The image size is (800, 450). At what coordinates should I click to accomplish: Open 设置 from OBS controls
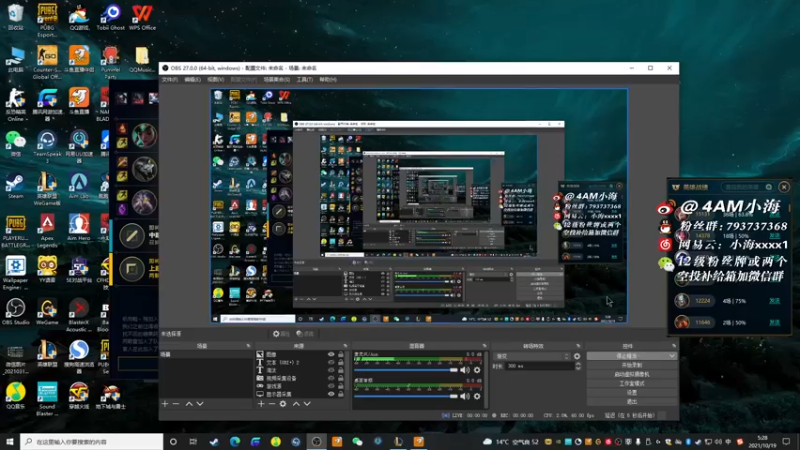point(632,392)
